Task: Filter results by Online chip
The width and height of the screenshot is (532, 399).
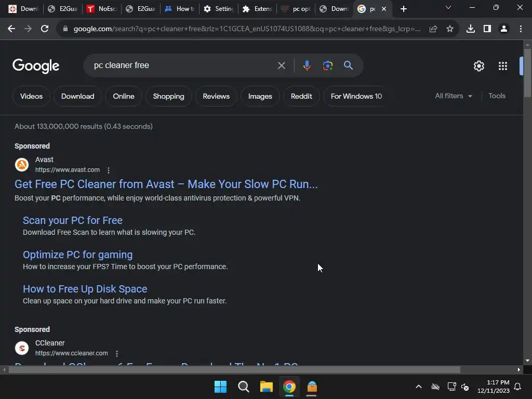Action: (124, 96)
